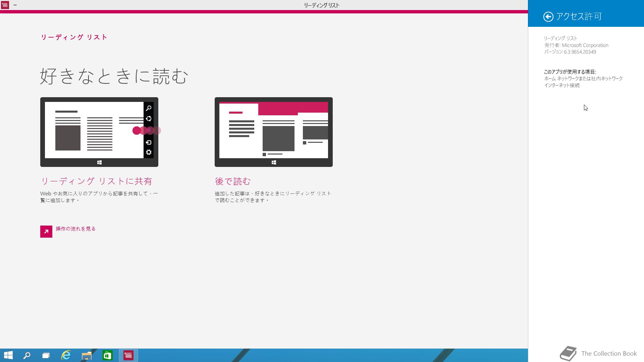Viewport: 644px width, 362px height.
Task: Open Search from the taskbar
Action: coord(27,355)
